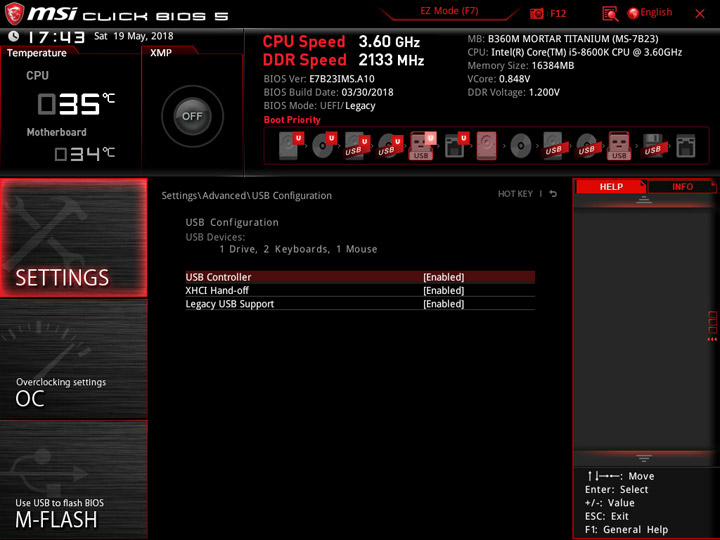The image size is (720, 540).
Task: Change USB Controller Enabled value
Action: coord(444,277)
